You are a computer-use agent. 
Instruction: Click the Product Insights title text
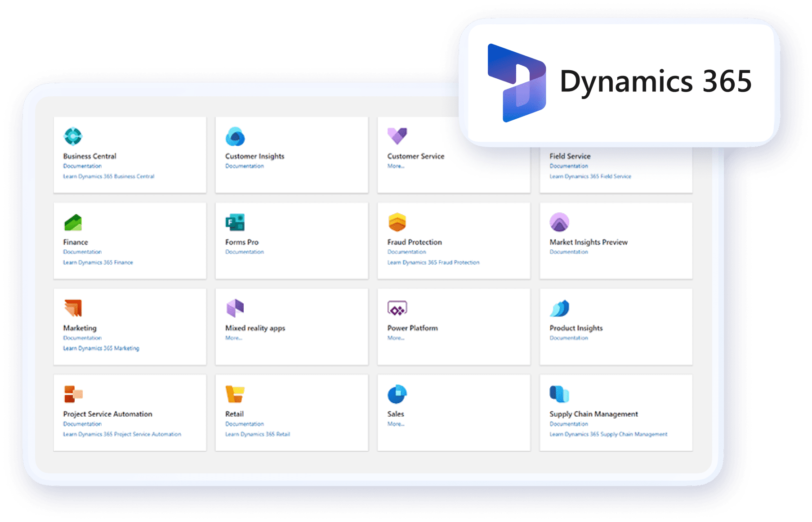(576, 328)
